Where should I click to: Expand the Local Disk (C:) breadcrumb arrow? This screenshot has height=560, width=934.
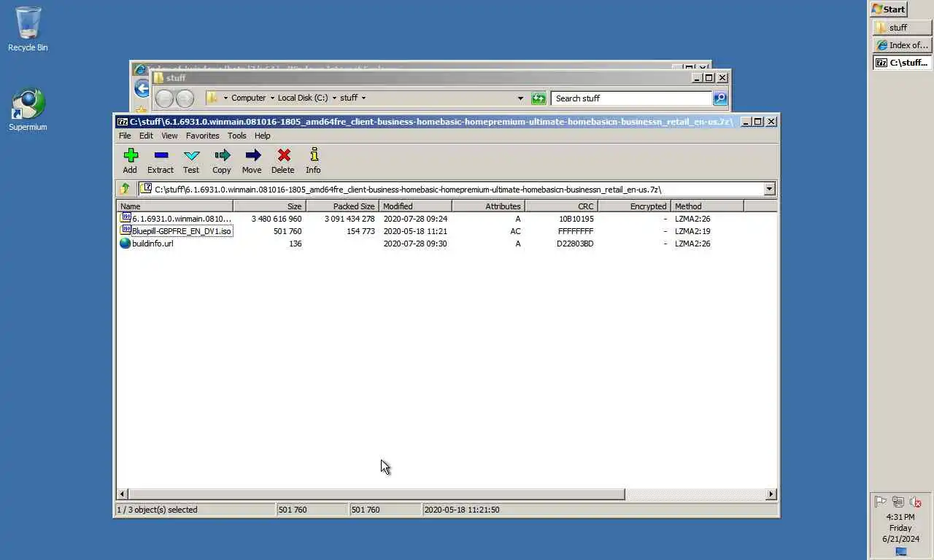[x=334, y=98]
